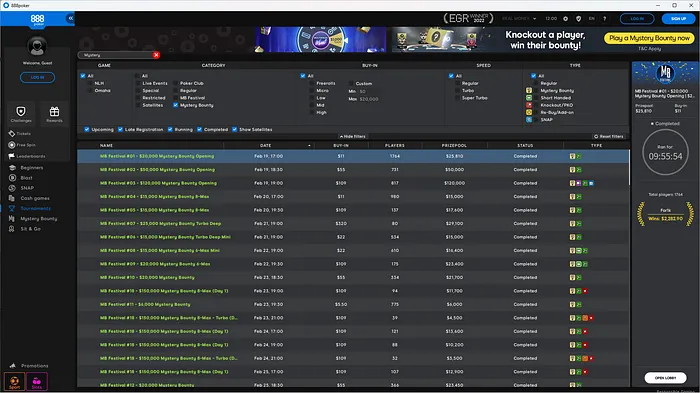Viewport: 700px width, 393px height.
Task: Toggle the Running checkbox
Action: pyautogui.click(x=170, y=130)
